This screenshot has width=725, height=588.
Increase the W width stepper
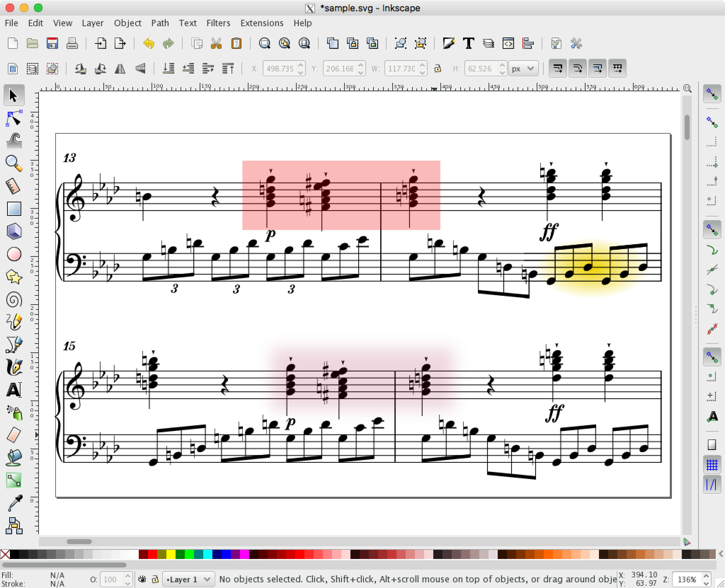[422, 64]
